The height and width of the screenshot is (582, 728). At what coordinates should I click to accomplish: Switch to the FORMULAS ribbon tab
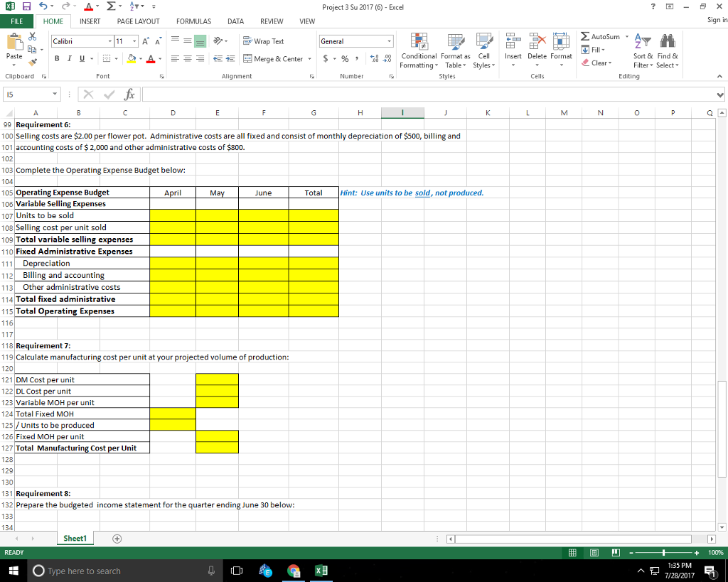tap(193, 21)
